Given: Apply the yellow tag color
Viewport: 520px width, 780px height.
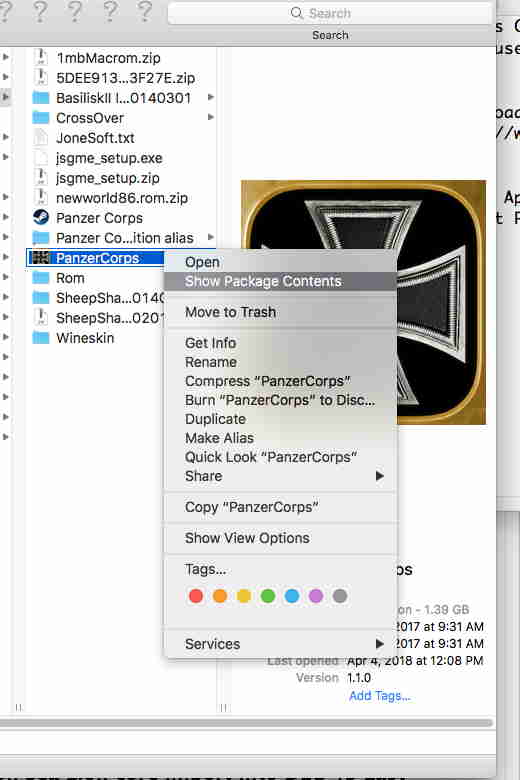Looking at the screenshot, I should pos(244,595).
